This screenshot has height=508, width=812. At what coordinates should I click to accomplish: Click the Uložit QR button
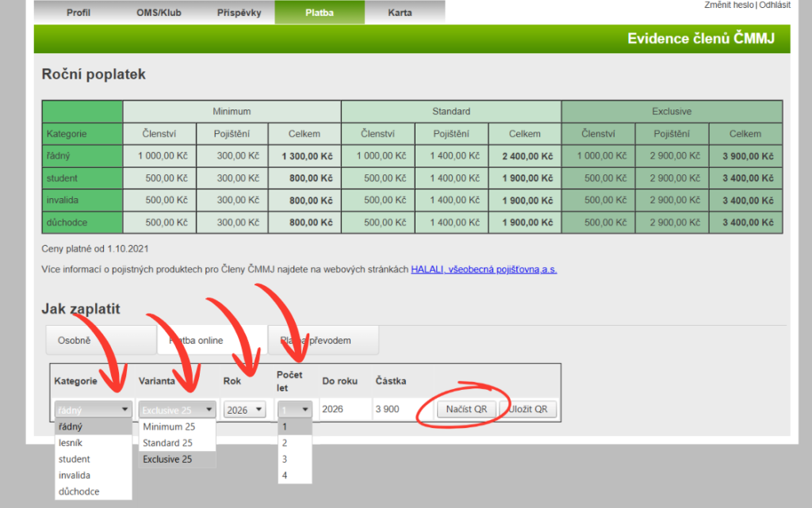(527, 409)
